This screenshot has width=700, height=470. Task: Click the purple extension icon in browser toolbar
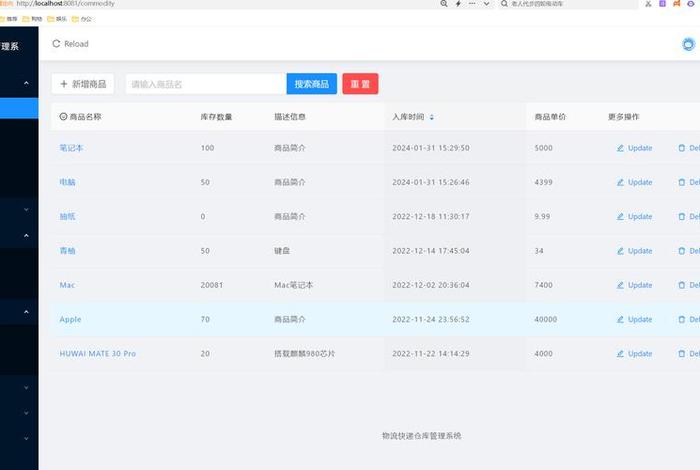click(x=662, y=4)
